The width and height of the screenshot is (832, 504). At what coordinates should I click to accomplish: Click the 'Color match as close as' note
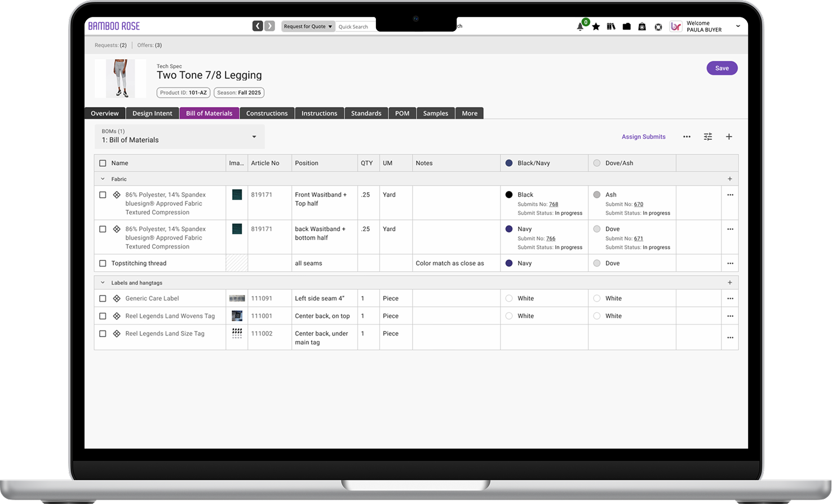[x=450, y=263]
